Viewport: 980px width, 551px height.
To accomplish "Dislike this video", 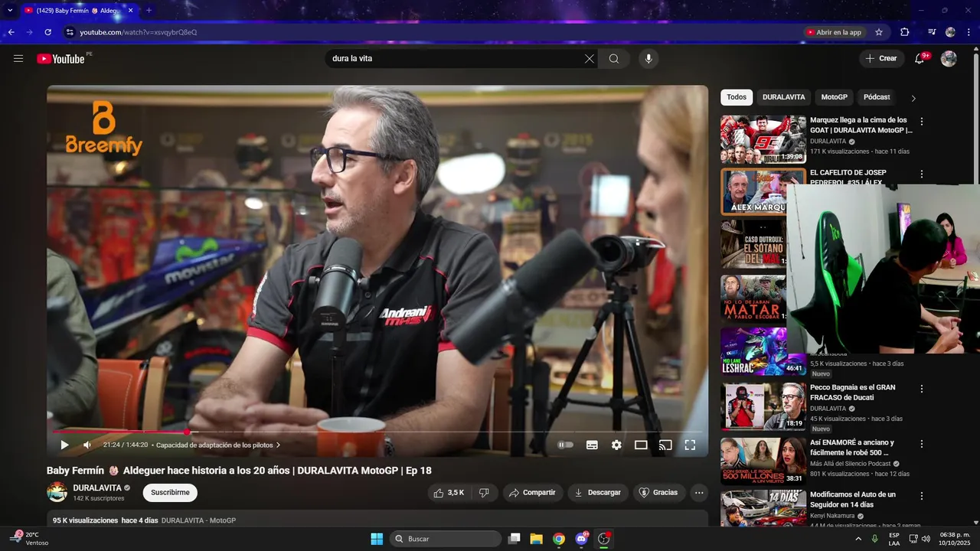I will (484, 493).
